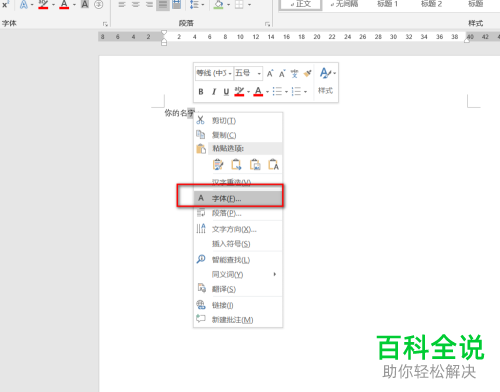Choose 智能查找(L) smart lookup
The image size is (500, 392).
tap(238, 259)
